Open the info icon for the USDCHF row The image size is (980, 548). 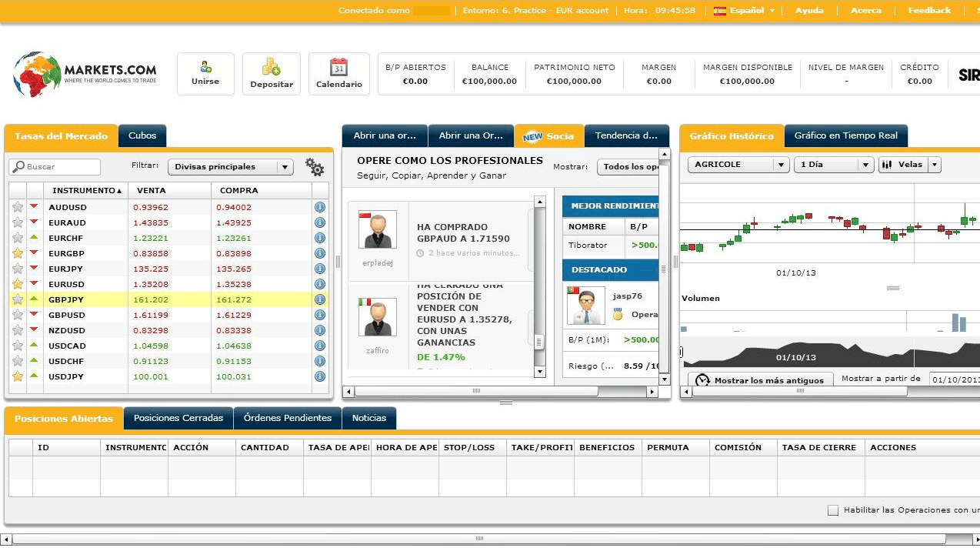click(x=320, y=361)
